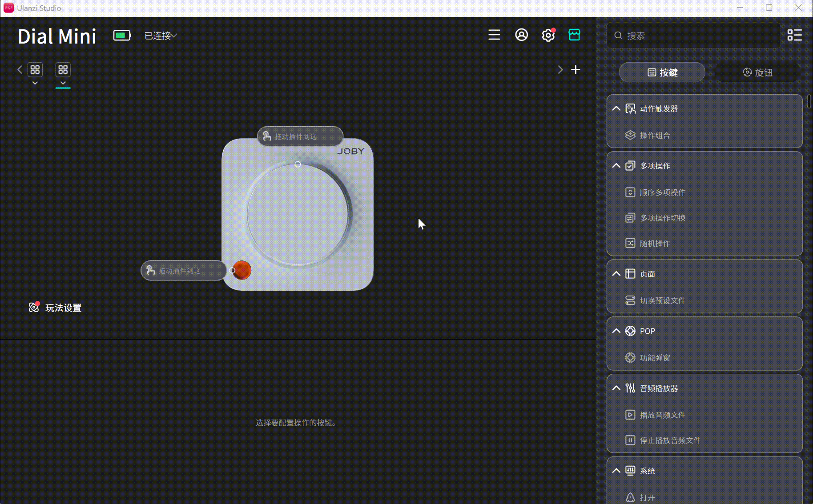Open the hamburger menu icon

click(x=494, y=35)
